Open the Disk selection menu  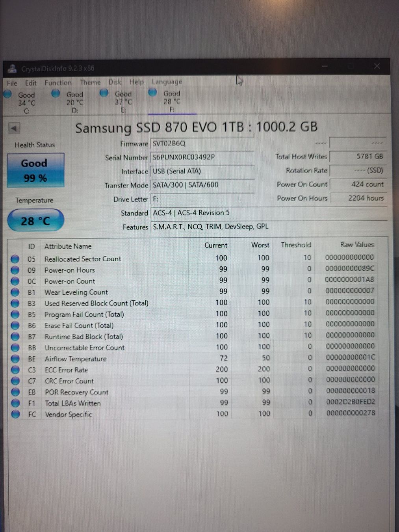click(x=115, y=82)
